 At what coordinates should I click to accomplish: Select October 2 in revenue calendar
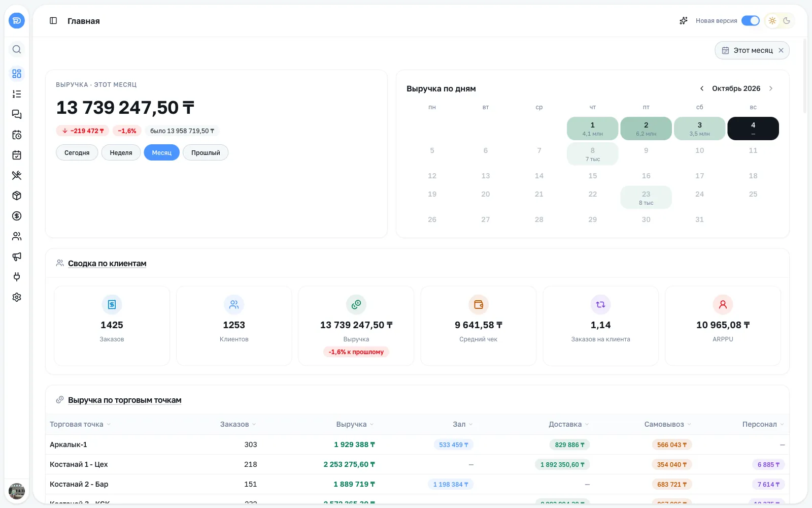point(646,129)
